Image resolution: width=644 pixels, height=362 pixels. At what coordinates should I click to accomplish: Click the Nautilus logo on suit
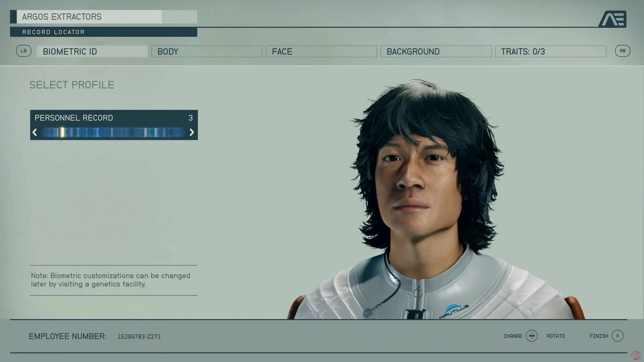454,311
